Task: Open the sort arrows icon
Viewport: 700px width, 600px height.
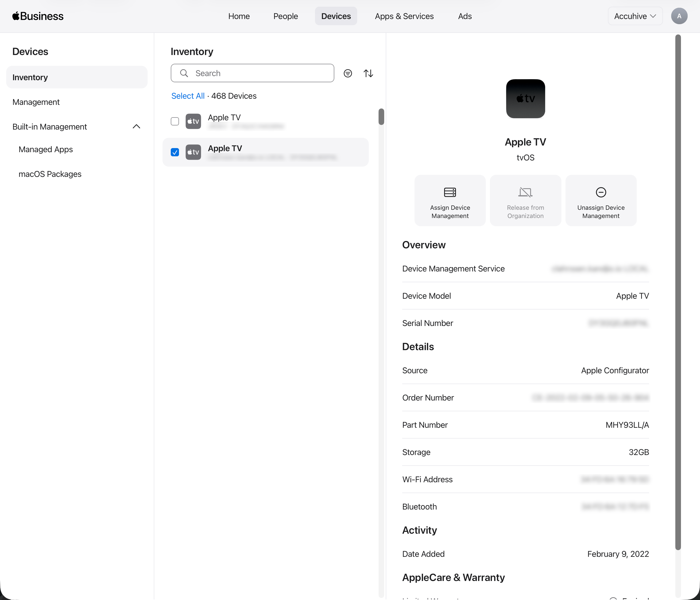Action: point(368,73)
